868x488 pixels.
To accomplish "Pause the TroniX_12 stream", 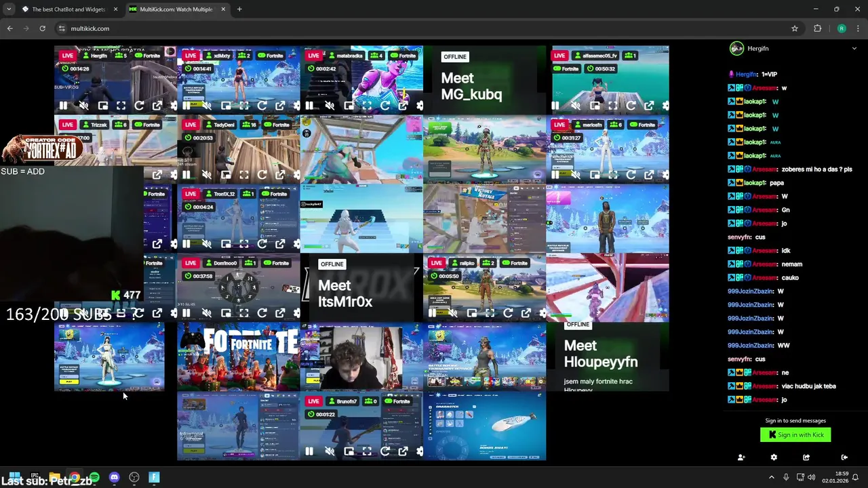I will 186,244.
